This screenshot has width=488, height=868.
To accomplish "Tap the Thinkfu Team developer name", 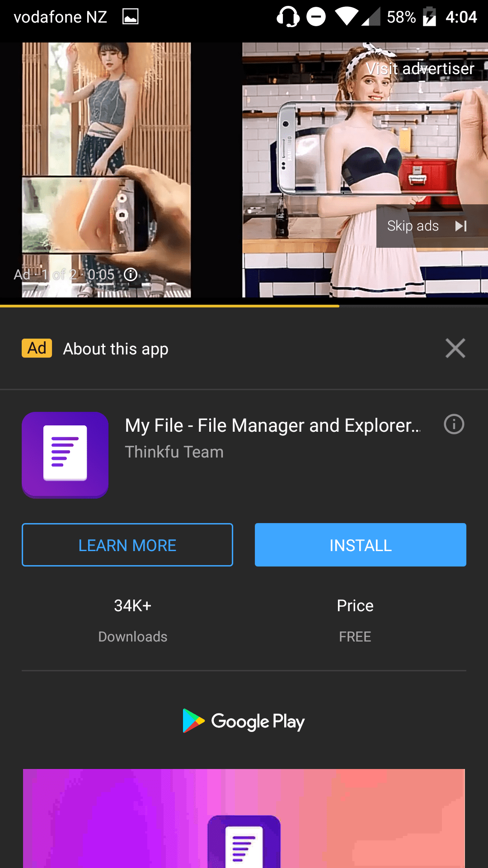I will pyautogui.click(x=174, y=452).
